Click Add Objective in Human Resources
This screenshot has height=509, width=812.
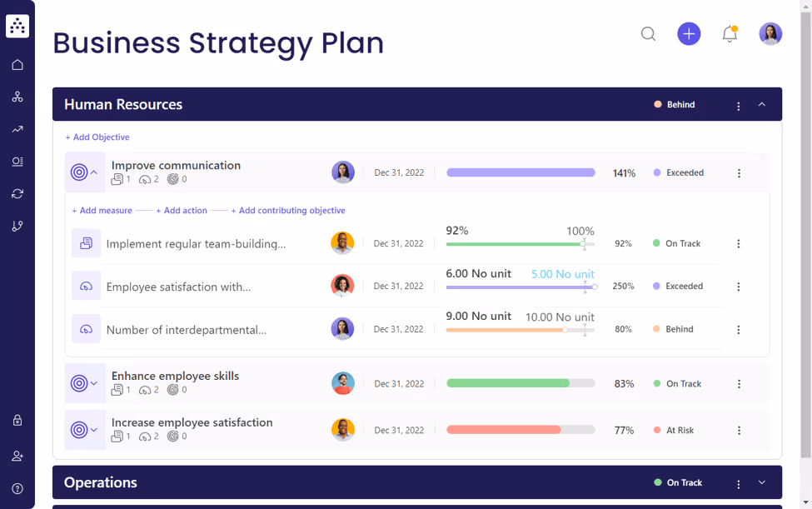[x=97, y=137]
